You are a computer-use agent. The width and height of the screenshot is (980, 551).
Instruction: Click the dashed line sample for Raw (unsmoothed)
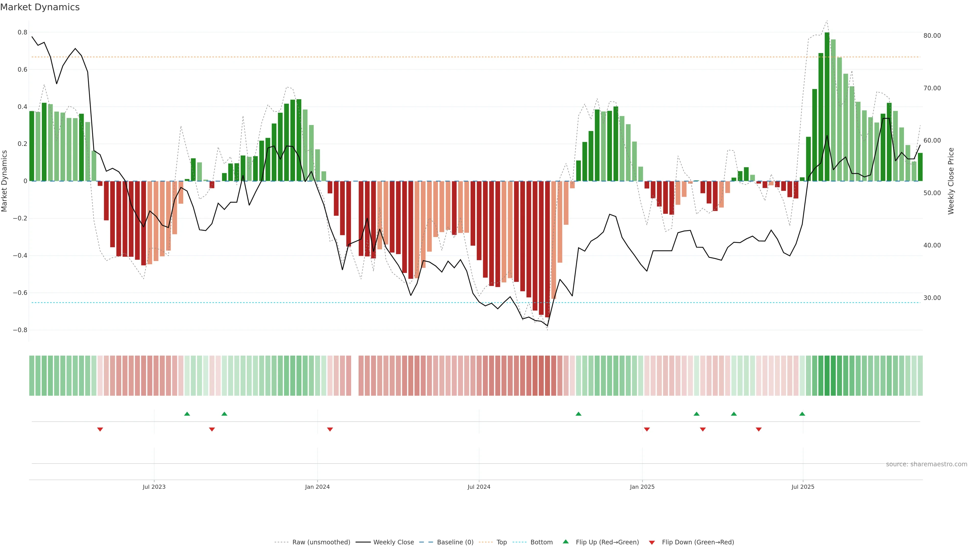(281, 542)
